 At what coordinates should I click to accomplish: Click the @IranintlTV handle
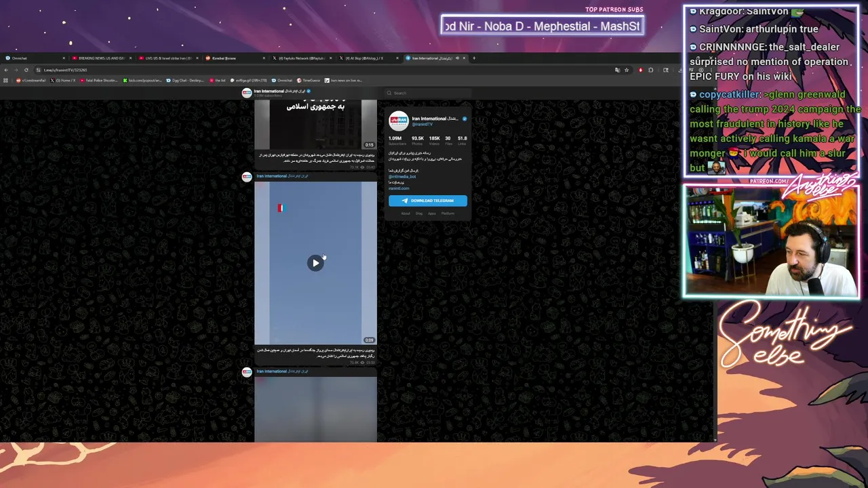point(422,124)
